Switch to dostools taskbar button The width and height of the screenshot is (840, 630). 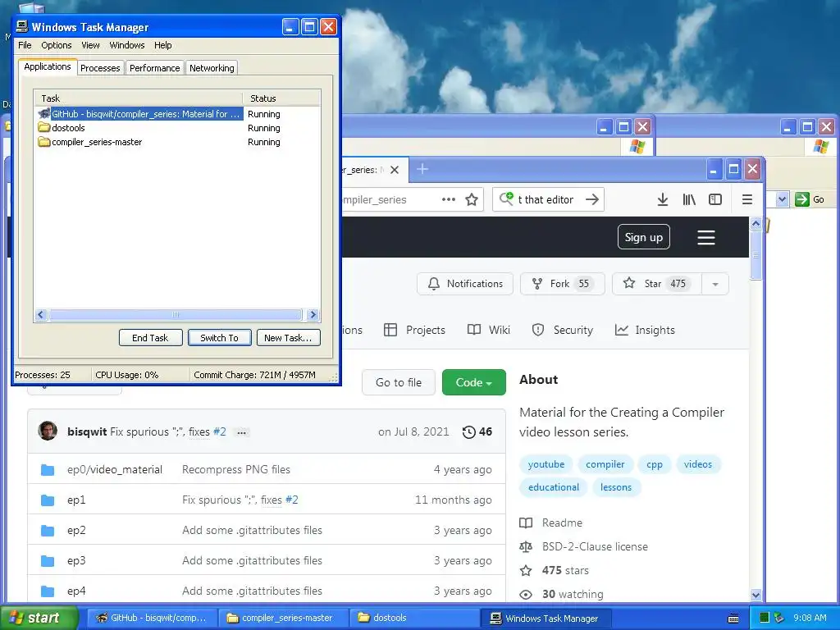click(414, 618)
